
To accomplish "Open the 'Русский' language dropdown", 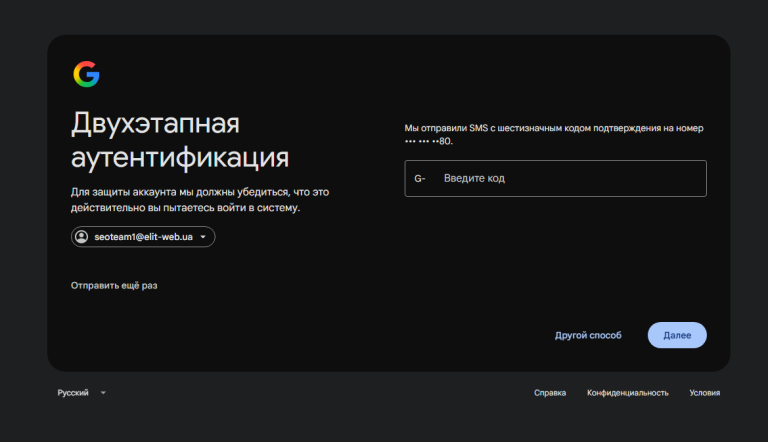I will pyautogui.click(x=81, y=393).
